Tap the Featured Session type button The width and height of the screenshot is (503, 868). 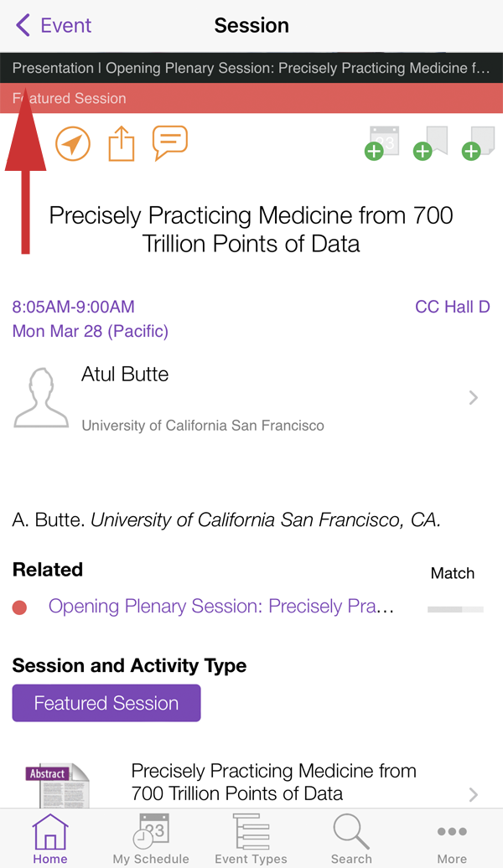tap(106, 703)
